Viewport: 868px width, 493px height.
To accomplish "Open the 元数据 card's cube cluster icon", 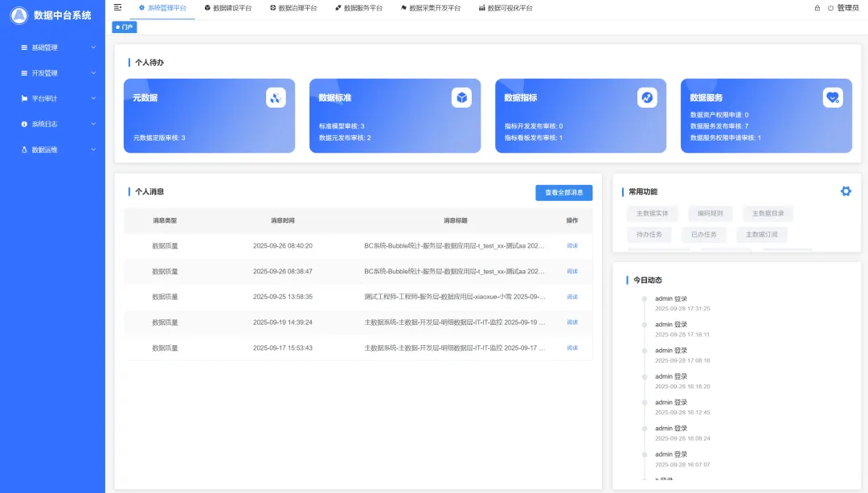I will [x=276, y=98].
